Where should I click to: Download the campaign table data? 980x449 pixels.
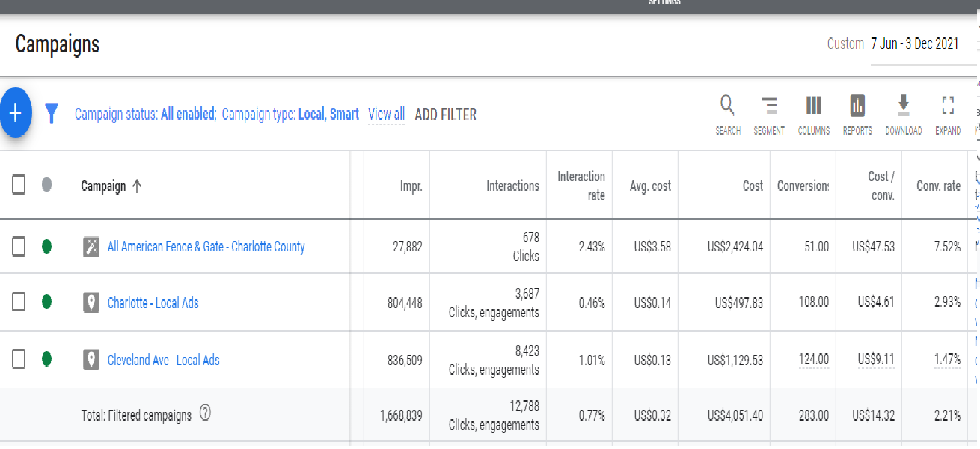[x=903, y=106]
